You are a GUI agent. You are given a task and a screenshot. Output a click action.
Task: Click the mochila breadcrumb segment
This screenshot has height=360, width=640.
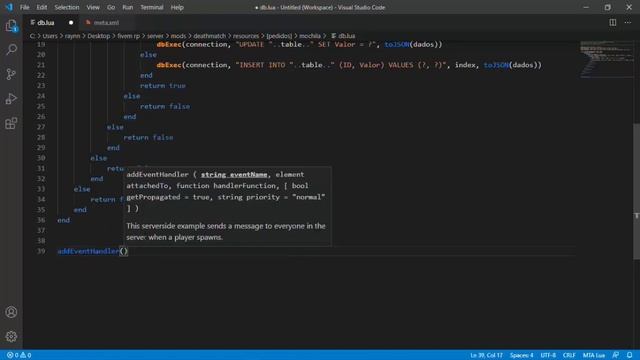310,36
